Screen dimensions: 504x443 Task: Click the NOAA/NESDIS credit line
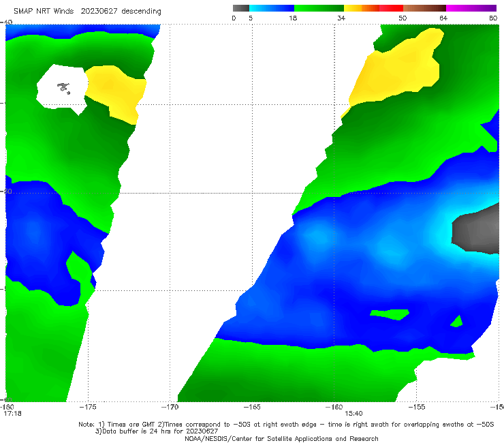pos(281,438)
